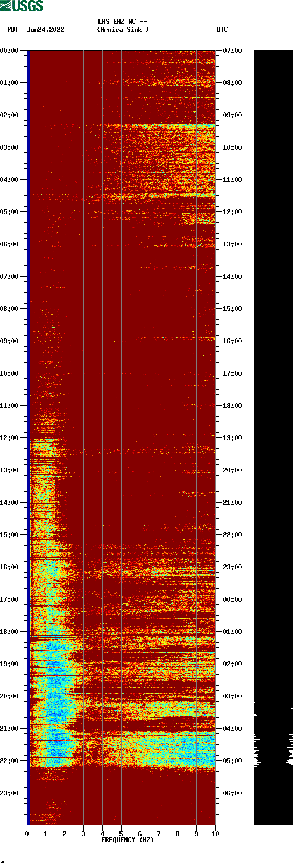Click the black amplitude trace panel
The image size is (297, 868).
pyautogui.click(x=273, y=437)
